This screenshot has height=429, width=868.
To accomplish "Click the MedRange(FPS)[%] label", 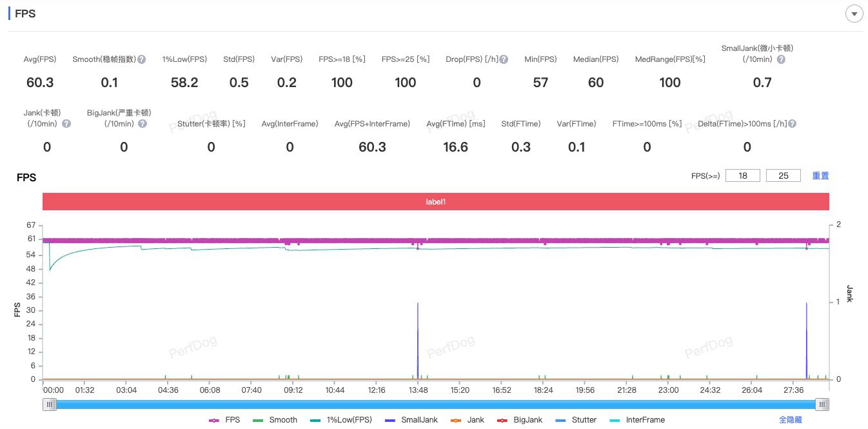I will click(670, 59).
